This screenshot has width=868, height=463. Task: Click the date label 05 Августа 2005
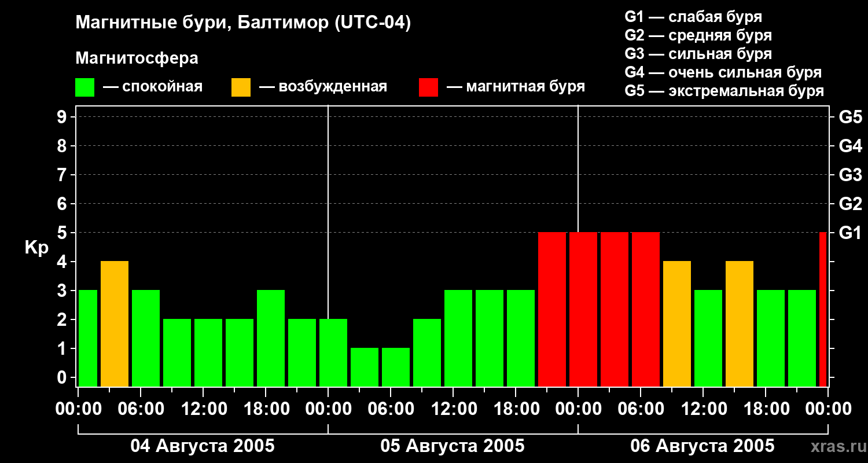tap(453, 446)
